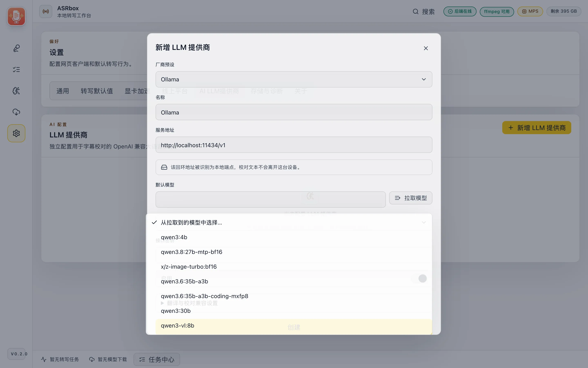Click the chevron on model selection dropdown
588x368 pixels.
424,222
